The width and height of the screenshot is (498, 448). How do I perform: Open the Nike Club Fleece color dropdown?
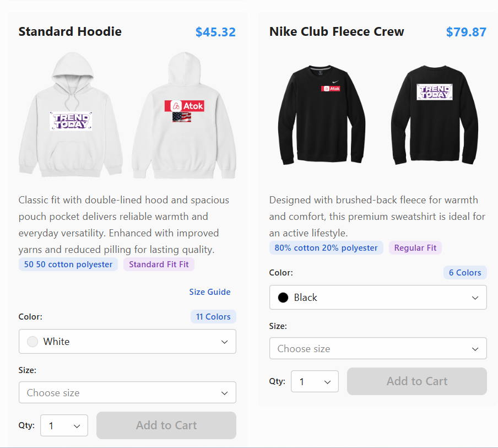click(378, 298)
